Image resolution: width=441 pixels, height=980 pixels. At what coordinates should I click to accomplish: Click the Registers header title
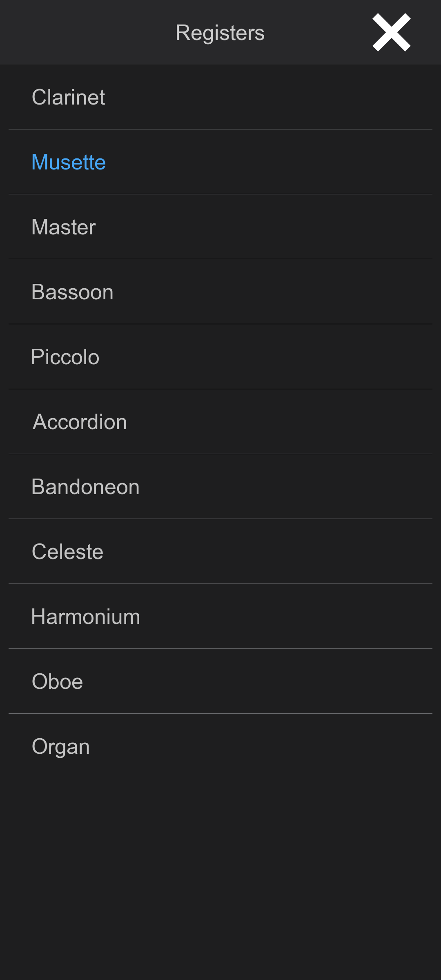pyautogui.click(x=220, y=33)
